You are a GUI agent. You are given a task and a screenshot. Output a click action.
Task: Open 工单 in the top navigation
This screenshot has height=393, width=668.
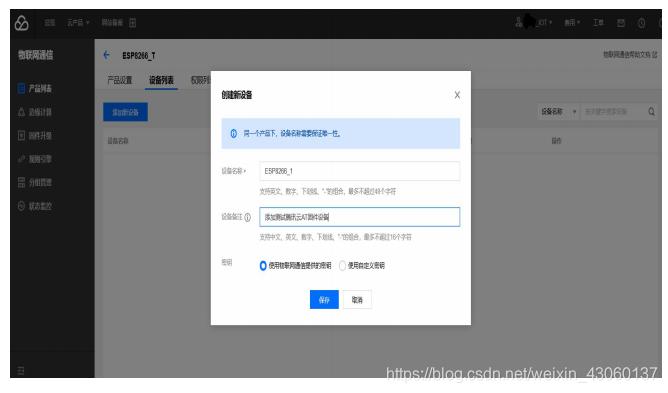point(598,23)
